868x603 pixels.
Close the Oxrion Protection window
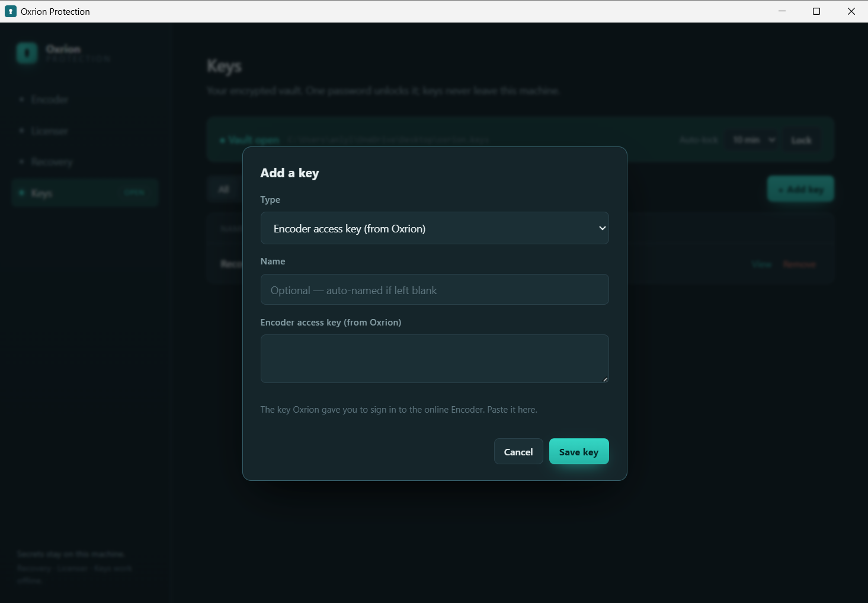point(851,11)
